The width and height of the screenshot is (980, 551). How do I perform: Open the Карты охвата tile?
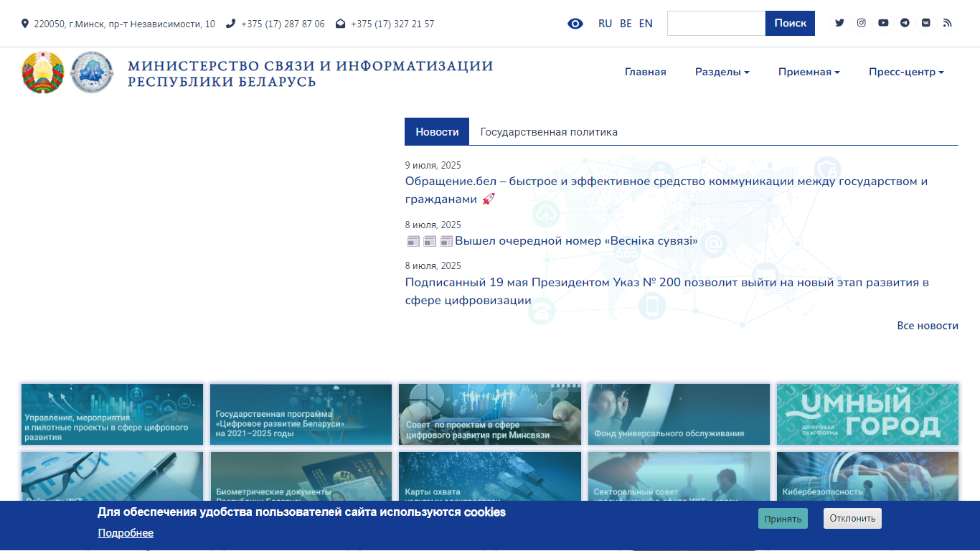(490, 476)
